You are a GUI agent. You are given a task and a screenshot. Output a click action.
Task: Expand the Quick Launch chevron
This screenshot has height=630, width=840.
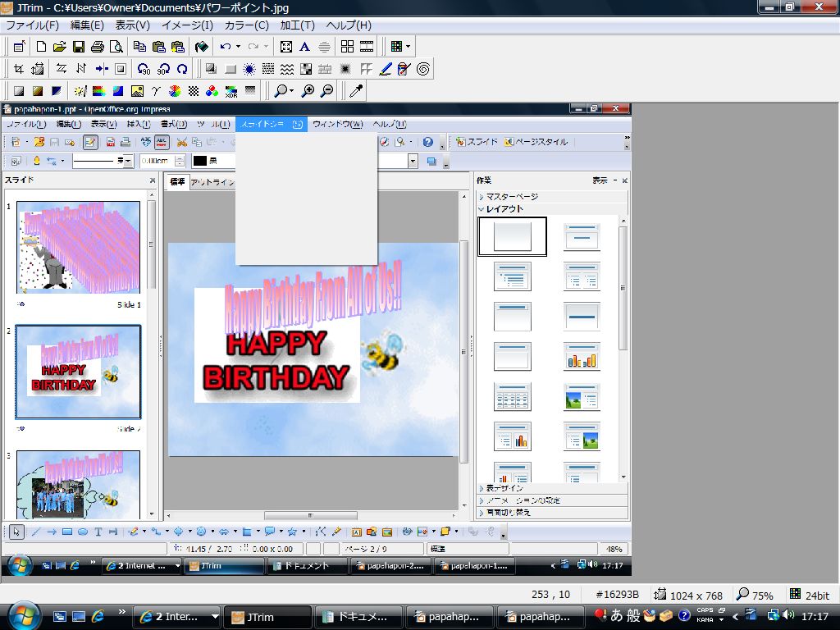pos(121,612)
